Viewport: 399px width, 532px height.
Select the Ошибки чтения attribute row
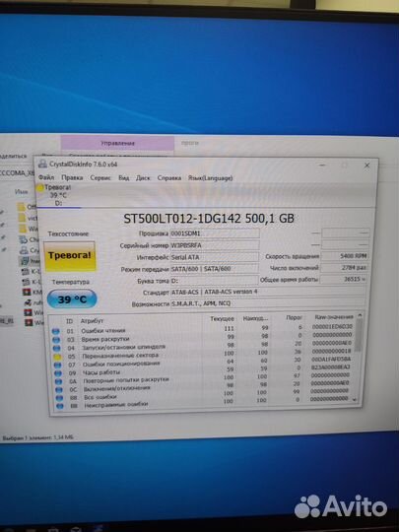[203, 329]
